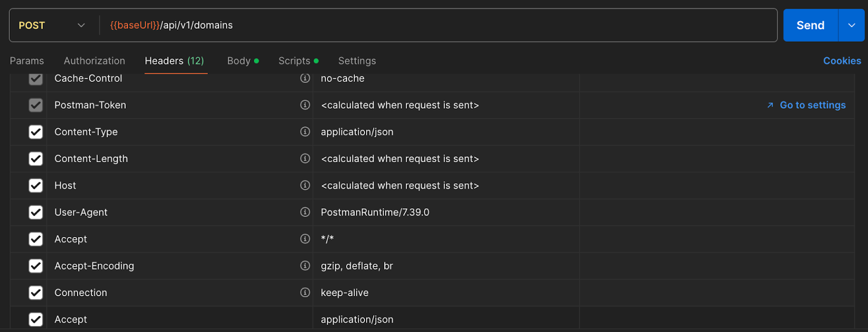Click the request URL input field

pyautogui.click(x=434, y=25)
